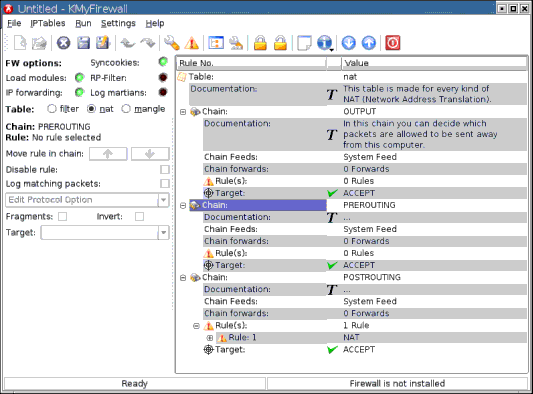
Task: Collapse the OUTPUT chain tree node
Action: tap(183, 112)
